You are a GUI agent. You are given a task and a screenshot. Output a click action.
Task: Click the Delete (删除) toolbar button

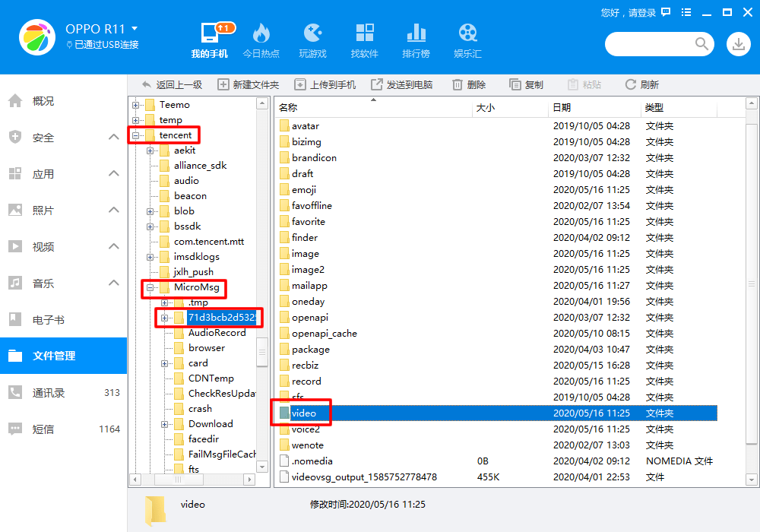coord(469,85)
